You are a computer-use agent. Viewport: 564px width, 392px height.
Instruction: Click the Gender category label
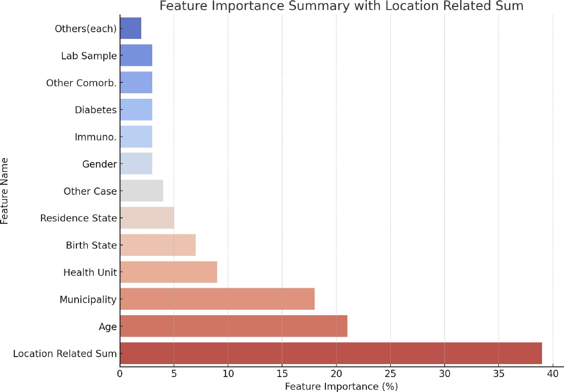99,164
